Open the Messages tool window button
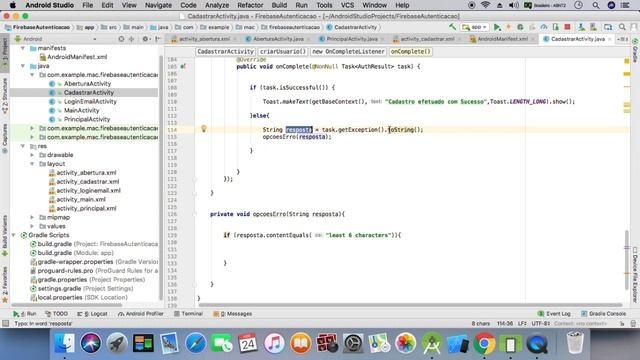 pyautogui.click(x=233, y=313)
